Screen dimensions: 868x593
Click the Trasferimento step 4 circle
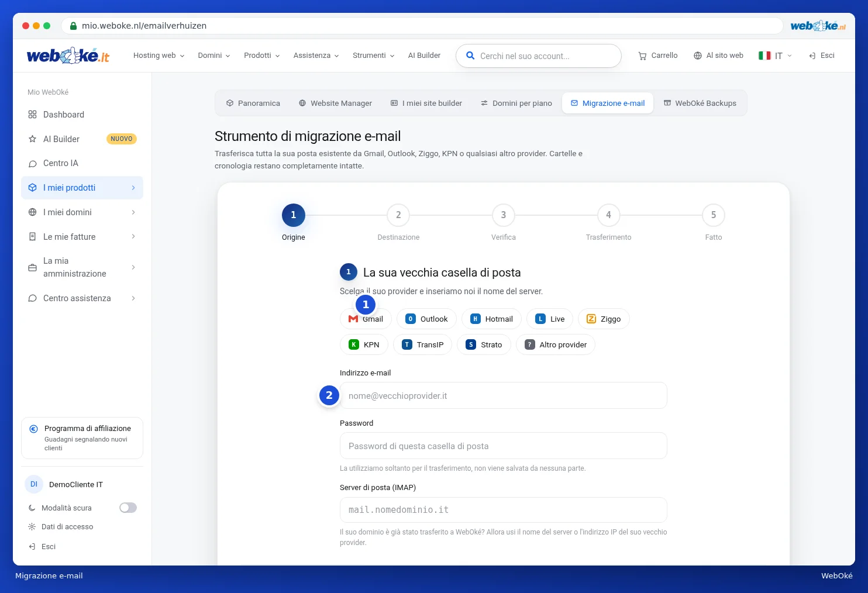tap(608, 215)
